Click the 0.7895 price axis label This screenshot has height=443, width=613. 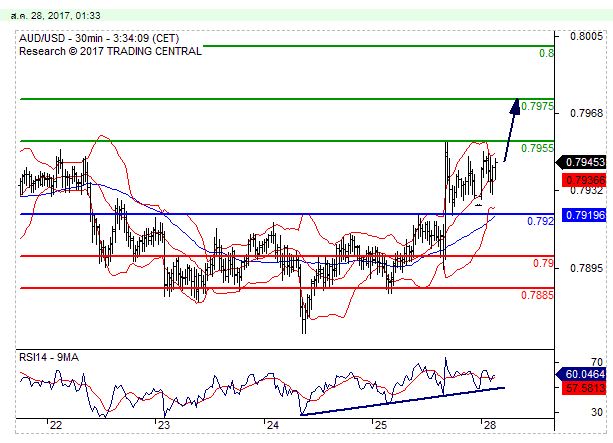click(586, 268)
